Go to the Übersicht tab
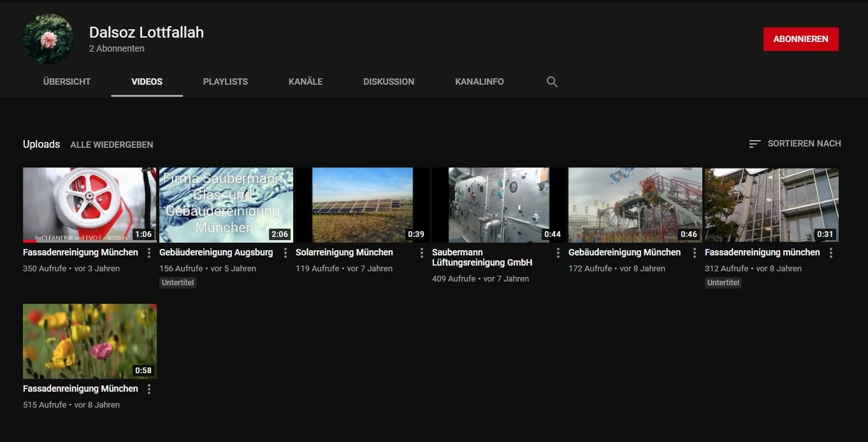The width and height of the screenshot is (868, 442). tap(67, 82)
